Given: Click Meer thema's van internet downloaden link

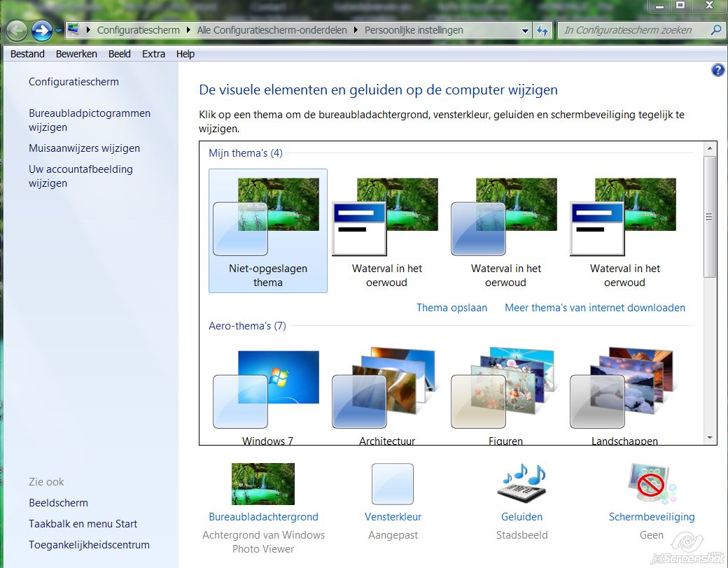Looking at the screenshot, I should pyautogui.click(x=595, y=308).
